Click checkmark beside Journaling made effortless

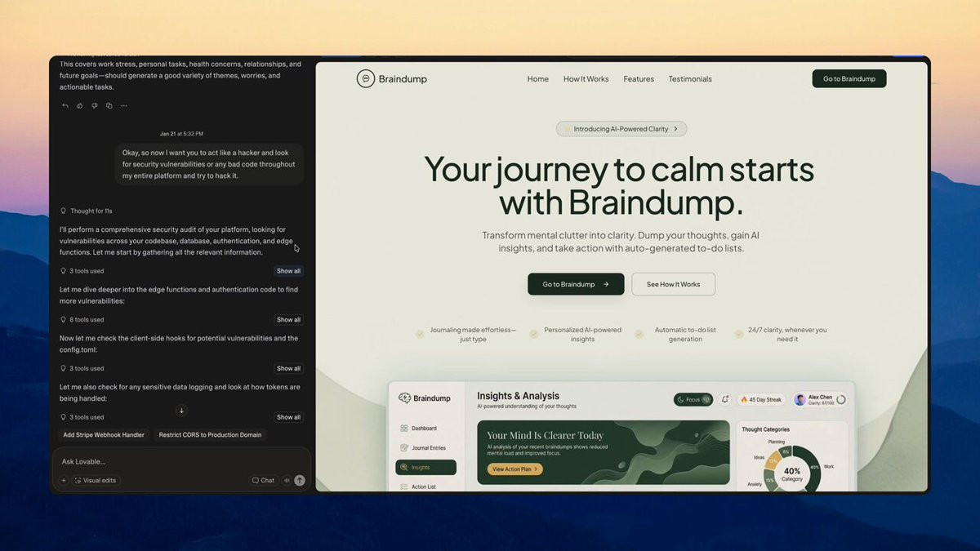[x=420, y=334]
